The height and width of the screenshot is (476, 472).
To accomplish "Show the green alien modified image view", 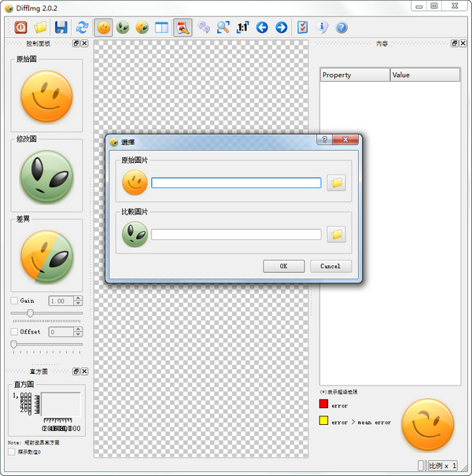I will [x=123, y=28].
